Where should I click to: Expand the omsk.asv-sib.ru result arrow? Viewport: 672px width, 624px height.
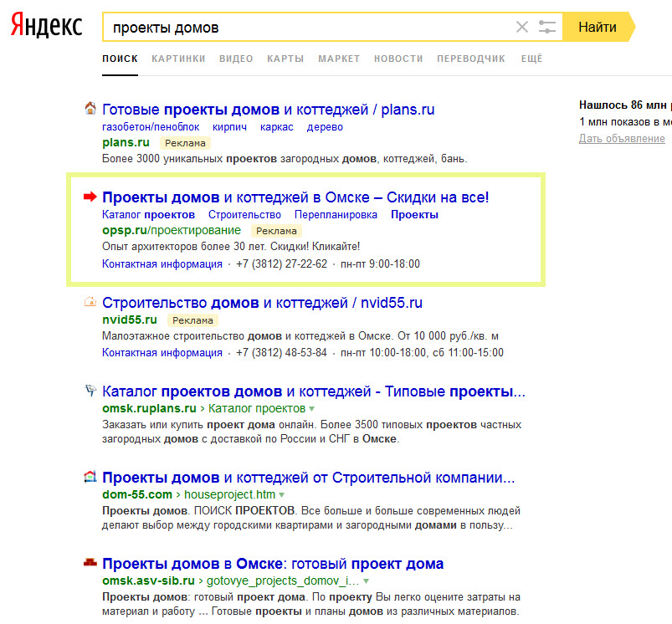[366, 581]
